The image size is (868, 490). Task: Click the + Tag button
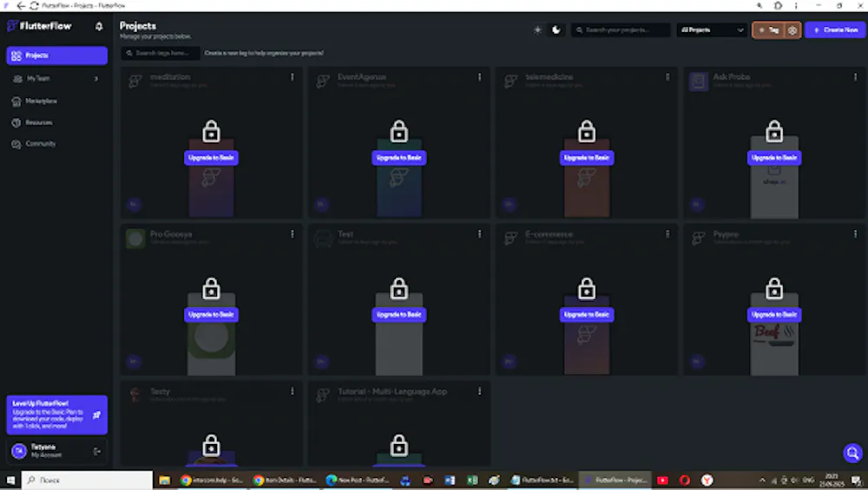[769, 29]
